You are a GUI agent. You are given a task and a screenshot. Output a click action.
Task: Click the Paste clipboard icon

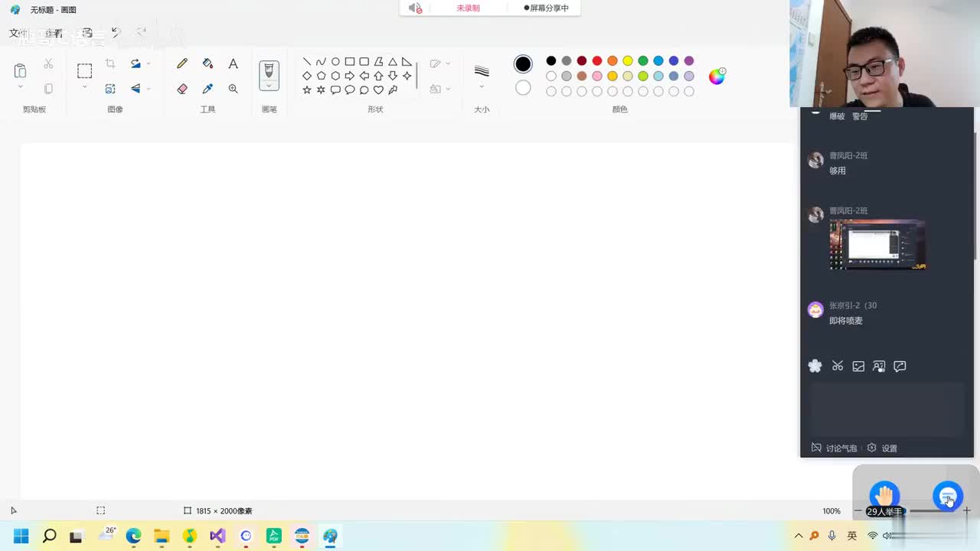point(20,70)
